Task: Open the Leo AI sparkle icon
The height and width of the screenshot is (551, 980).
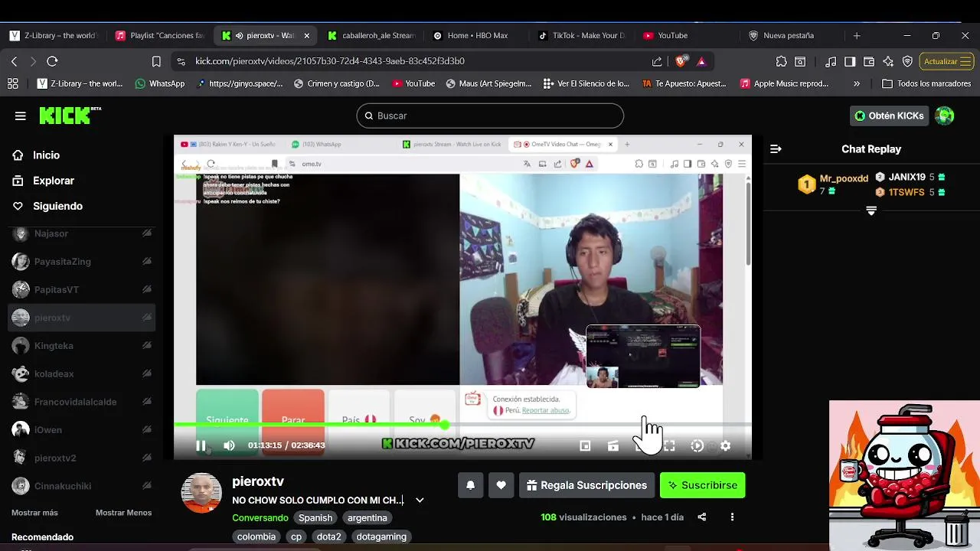Action: (888, 61)
